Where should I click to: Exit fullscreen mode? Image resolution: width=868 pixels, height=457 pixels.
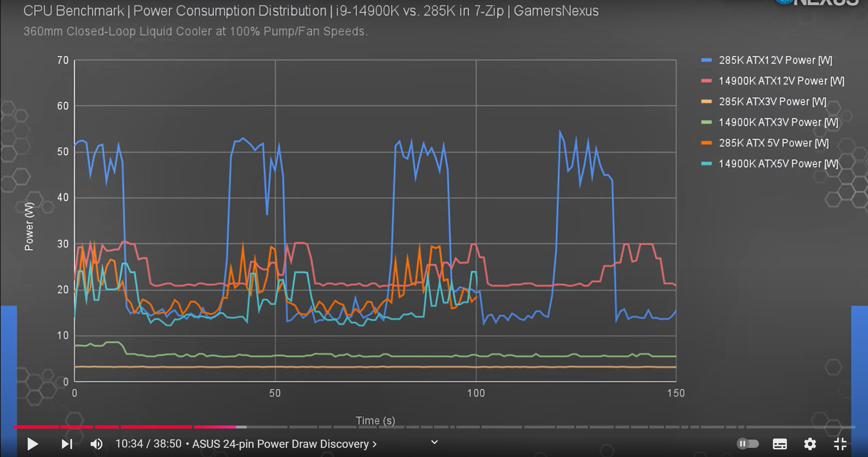[x=840, y=444]
